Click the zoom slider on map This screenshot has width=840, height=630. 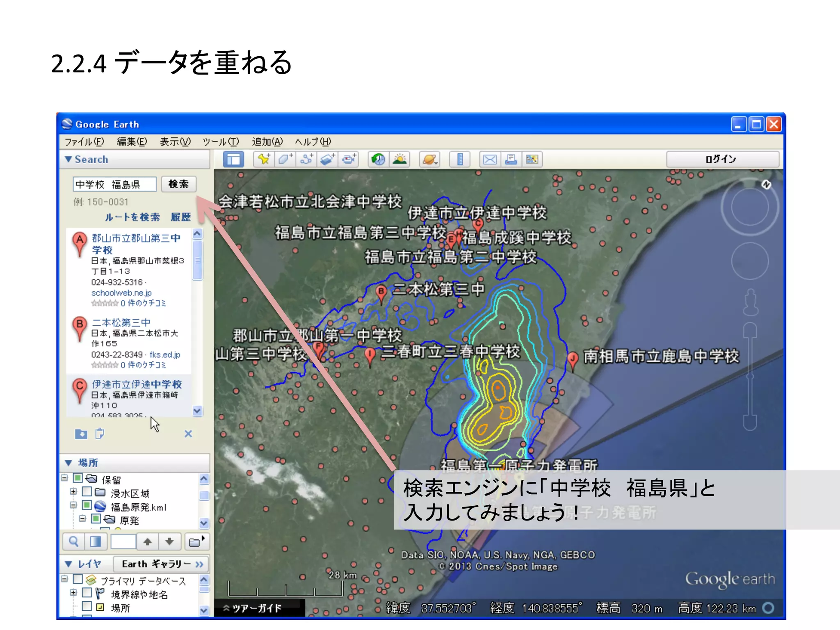point(750,376)
